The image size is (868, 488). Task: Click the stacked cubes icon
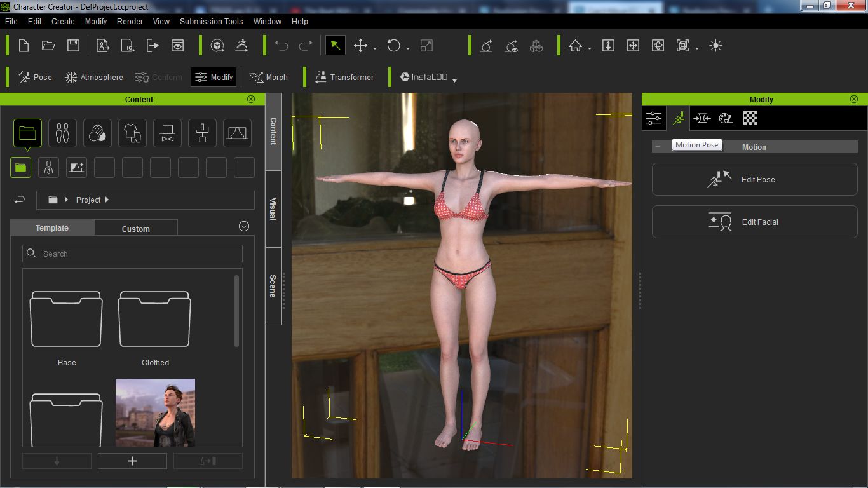[536, 46]
